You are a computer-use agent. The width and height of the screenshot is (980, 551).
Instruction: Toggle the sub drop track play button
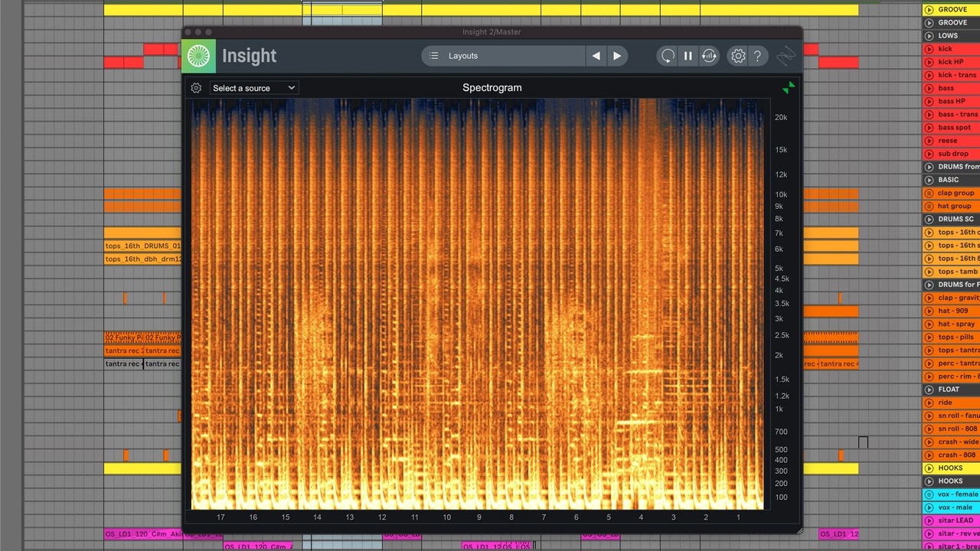coord(929,154)
